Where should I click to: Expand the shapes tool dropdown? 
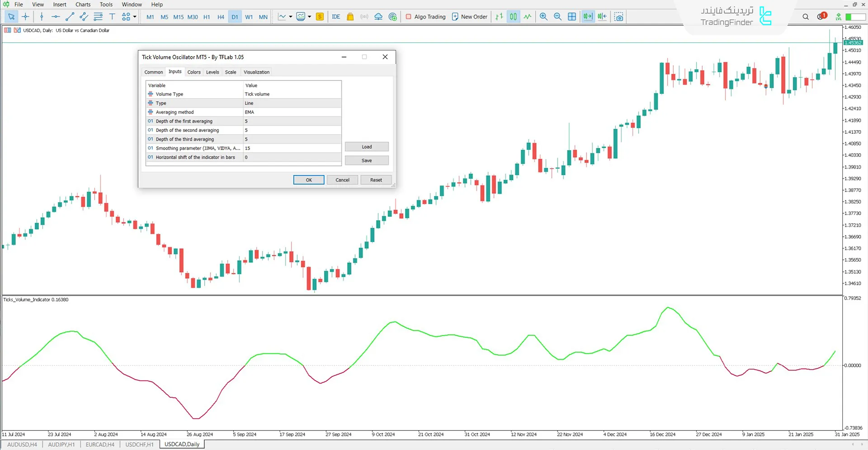point(133,17)
